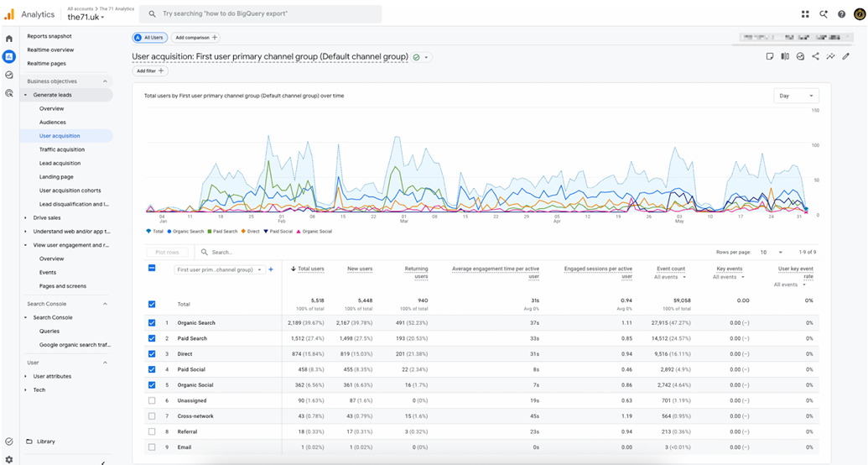Open the Insights sparkline icon
The height and width of the screenshot is (465, 868).
pos(830,56)
